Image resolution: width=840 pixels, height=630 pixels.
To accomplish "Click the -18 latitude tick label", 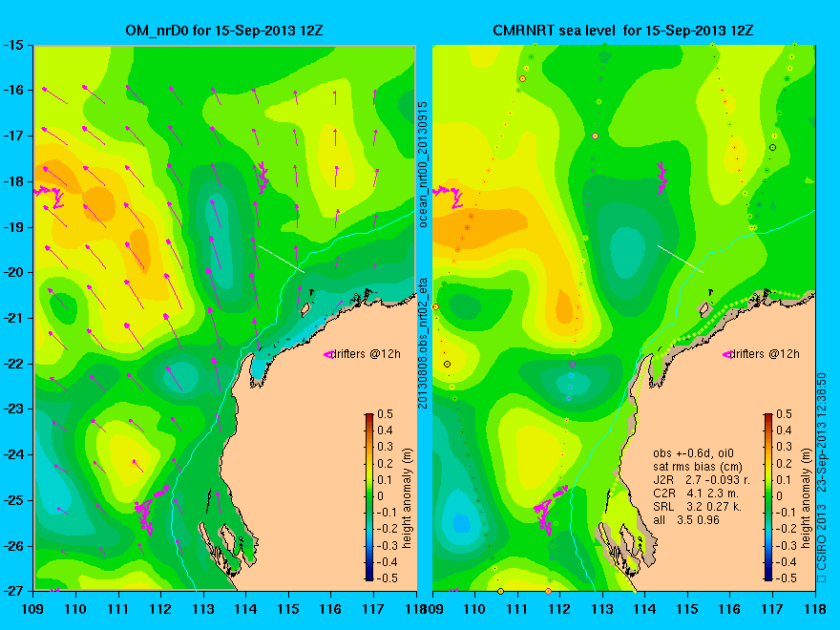I will (x=12, y=181).
